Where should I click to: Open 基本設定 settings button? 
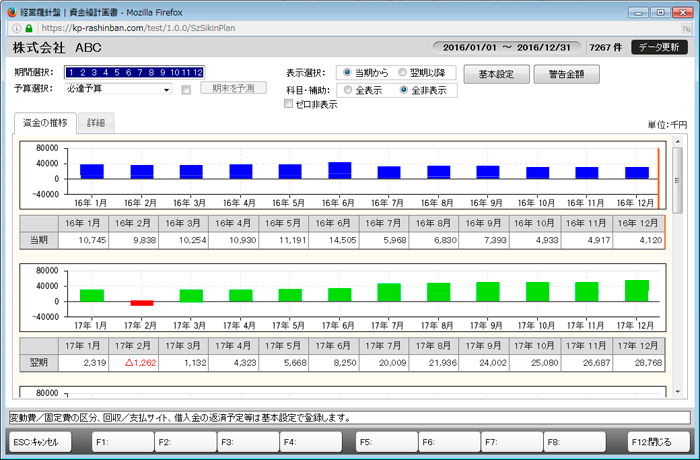tap(496, 74)
